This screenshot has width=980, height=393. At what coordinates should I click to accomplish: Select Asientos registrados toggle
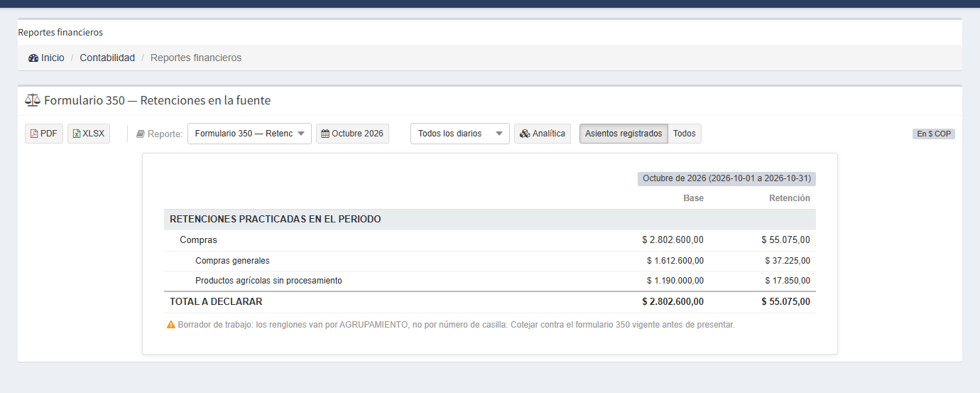[624, 134]
